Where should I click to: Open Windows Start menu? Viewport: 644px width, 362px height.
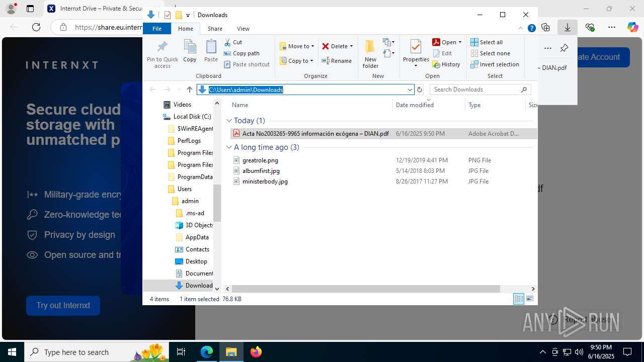[12, 352]
